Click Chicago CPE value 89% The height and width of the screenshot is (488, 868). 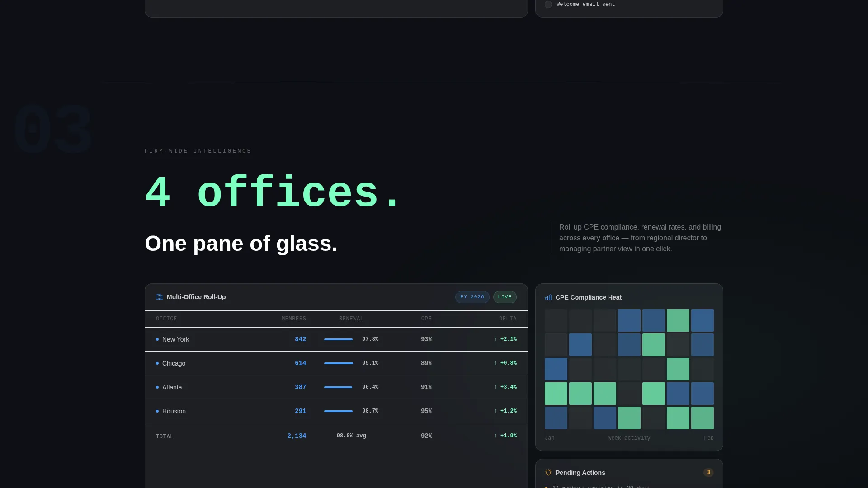click(x=426, y=363)
